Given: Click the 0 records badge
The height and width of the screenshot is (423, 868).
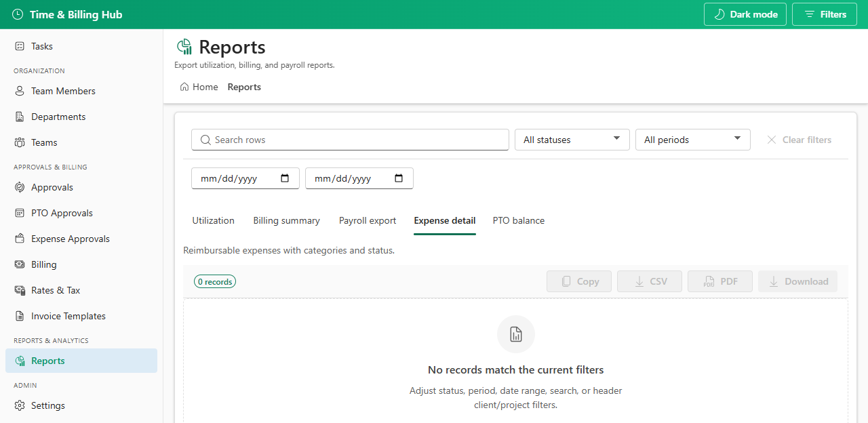Looking at the screenshot, I should (x=215, y=281).
